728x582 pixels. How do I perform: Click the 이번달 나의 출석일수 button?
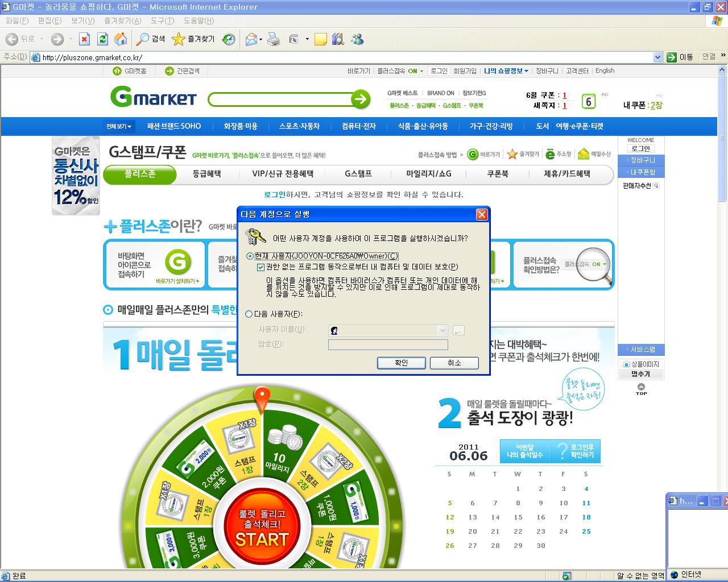pos(524,451)
